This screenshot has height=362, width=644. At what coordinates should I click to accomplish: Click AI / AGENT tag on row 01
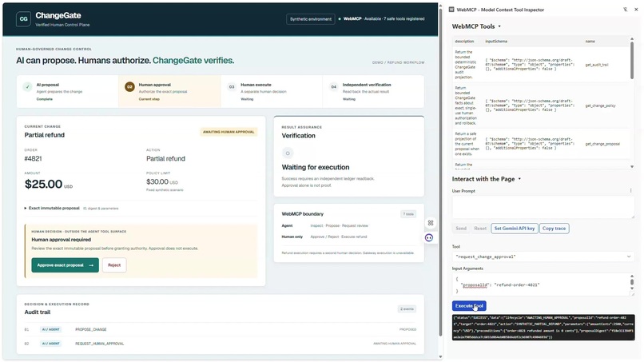tap(50, 329)
